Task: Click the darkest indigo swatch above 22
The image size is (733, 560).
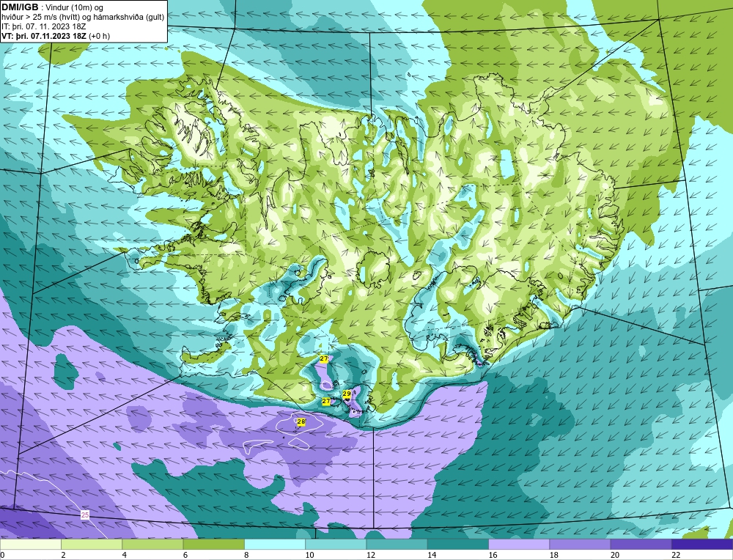Action: 702,544
